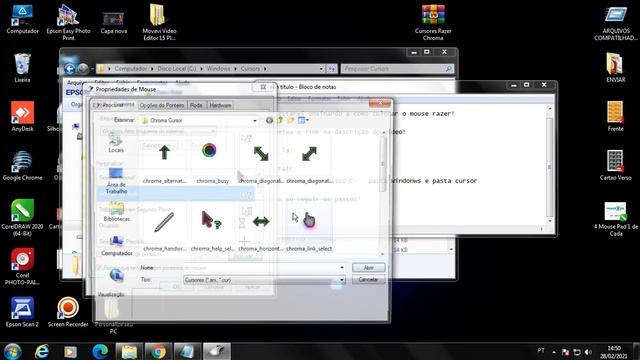Open the Epson Easy Photo Print desktop icon
The image size is (640, 360).
tap(68, 22)
